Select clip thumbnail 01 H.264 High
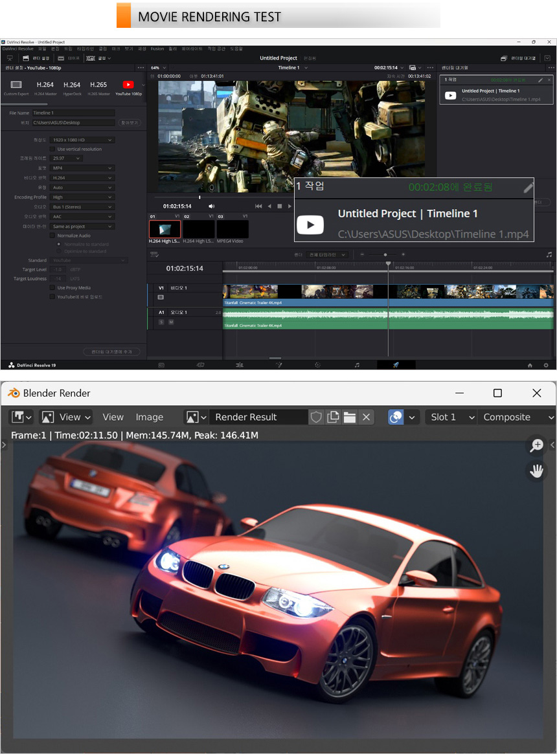The image size is (557, 756). pos(165,229)
